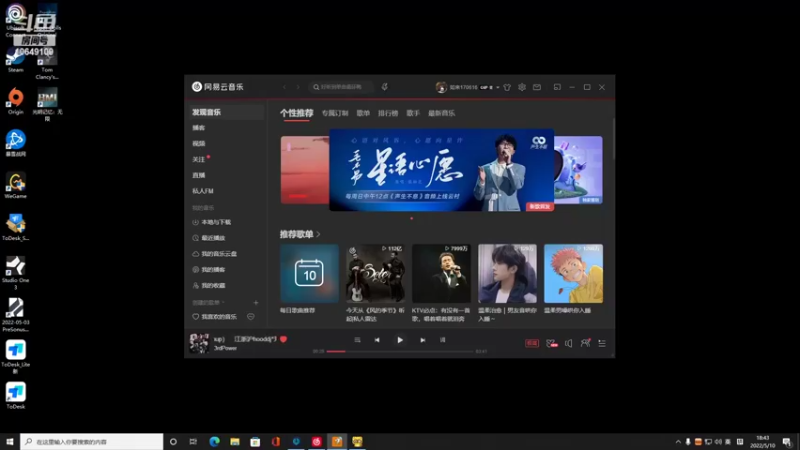Open playlist cover with guitar band

375,273
